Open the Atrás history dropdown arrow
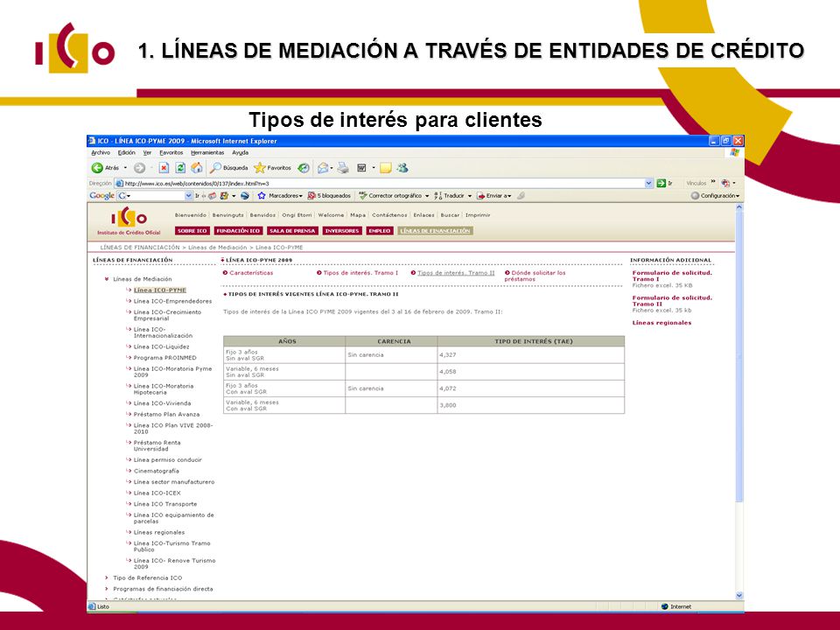 [125, 168]
